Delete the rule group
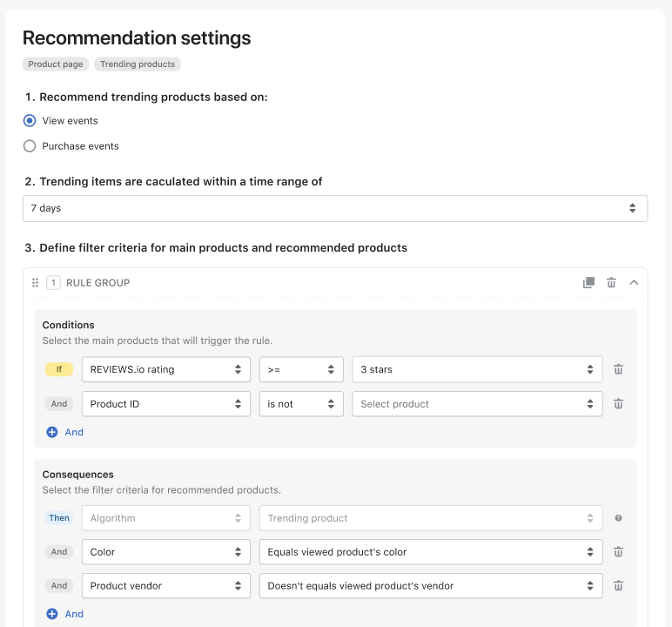Image resolution: width=672 pixels, height=627 pixels. tap(611, 283)
